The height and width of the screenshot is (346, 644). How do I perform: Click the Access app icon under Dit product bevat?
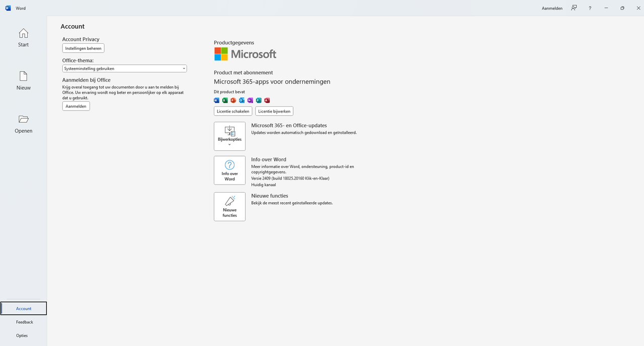[267, 100]
